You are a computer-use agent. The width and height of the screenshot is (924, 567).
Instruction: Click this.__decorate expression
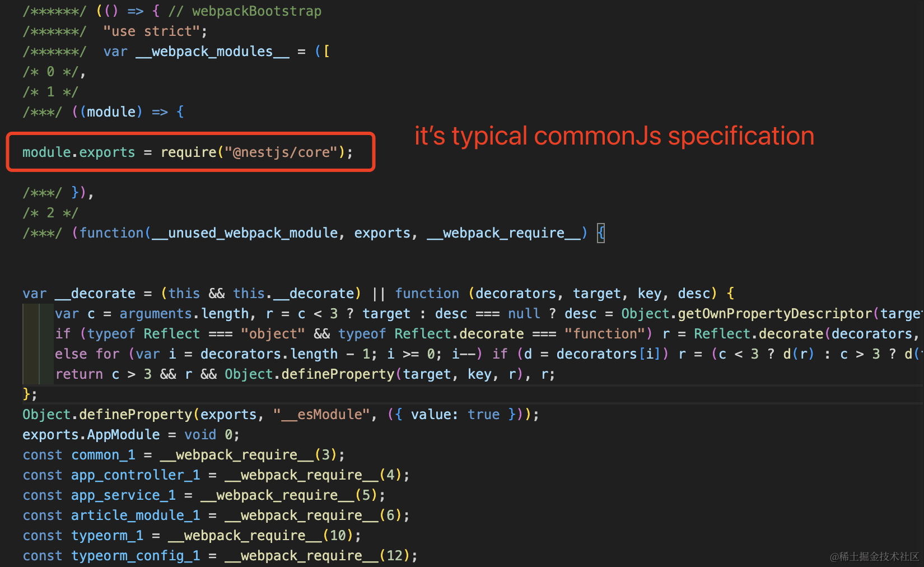coord(293,294)
